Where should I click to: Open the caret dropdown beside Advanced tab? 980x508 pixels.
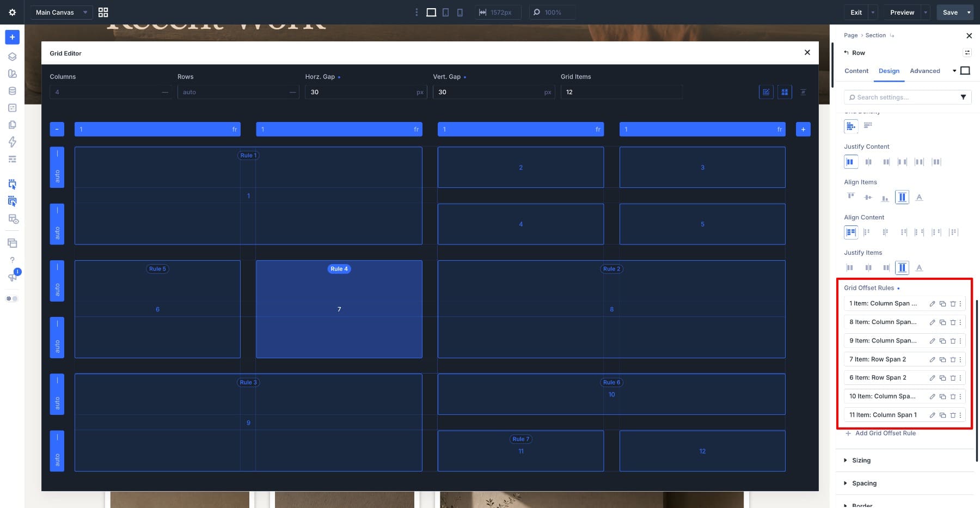coord(954,71)
